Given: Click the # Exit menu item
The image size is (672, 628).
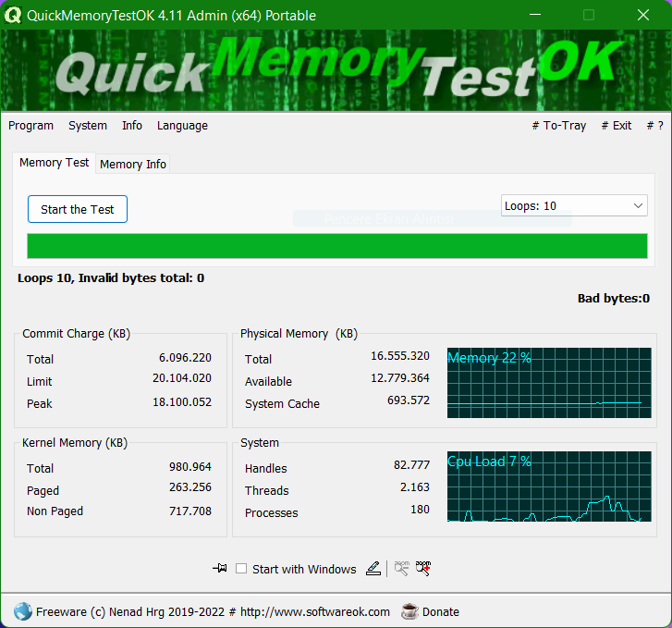Looking at the screenshot, I should point(617,126).
